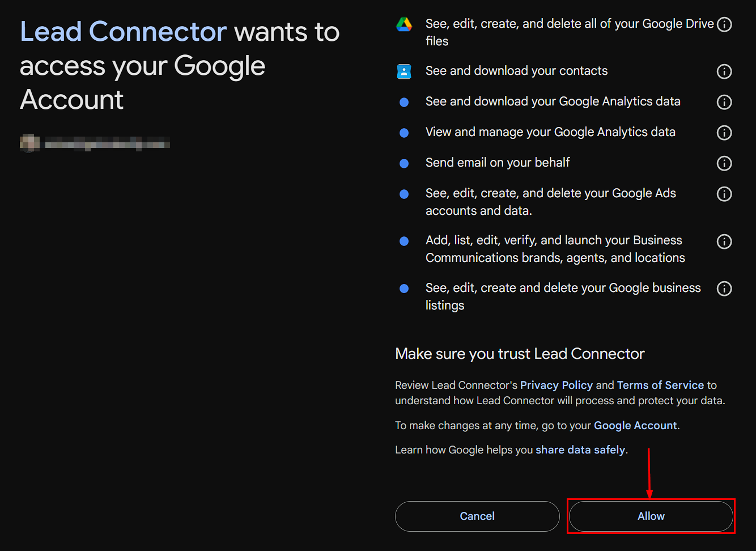Viewport: 756px width, 551px height.
Task: Select the blurred account email chip
Action: click(x=94, y=143)
